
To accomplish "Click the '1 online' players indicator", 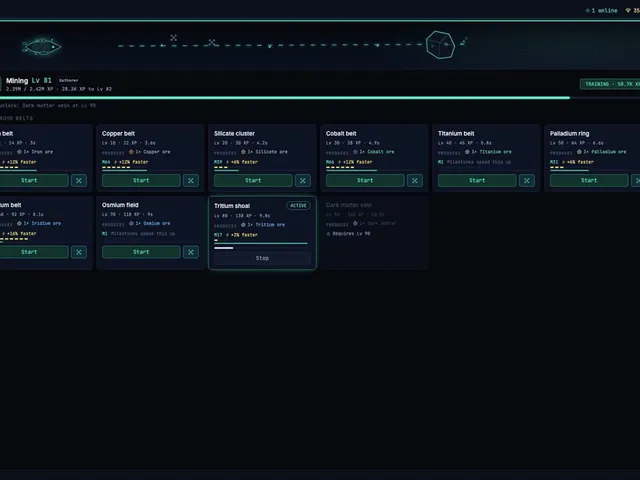I will click(602, 11).
